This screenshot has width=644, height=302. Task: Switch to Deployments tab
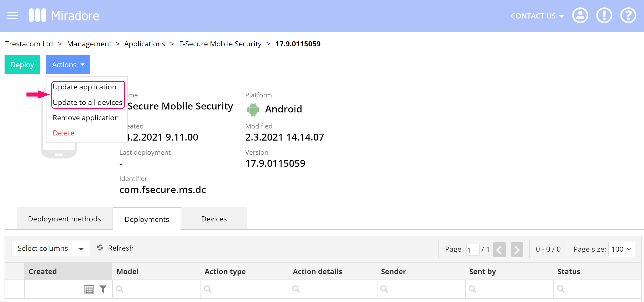147,219
